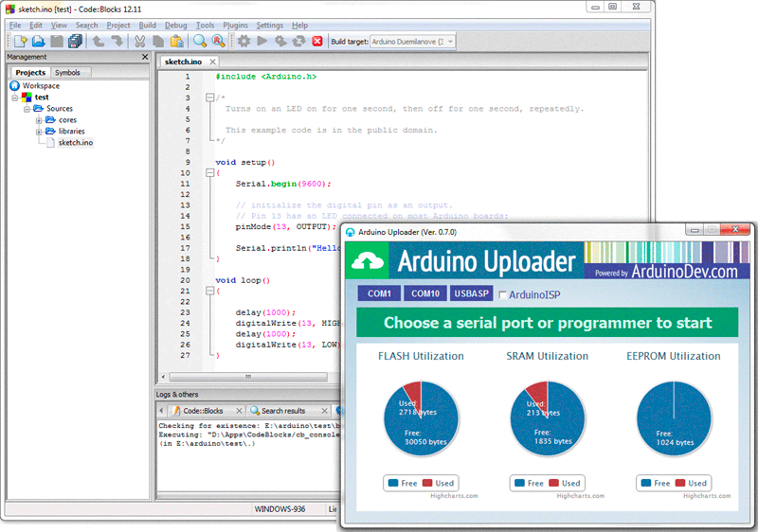Open the Settings menu

click(x=270, y=26)
